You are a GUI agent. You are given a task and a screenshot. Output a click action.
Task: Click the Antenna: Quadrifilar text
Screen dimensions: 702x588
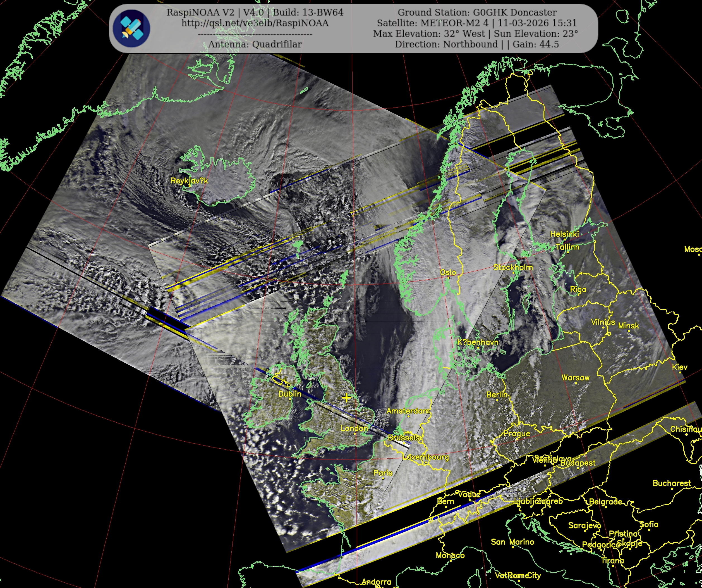pos(255,44)
